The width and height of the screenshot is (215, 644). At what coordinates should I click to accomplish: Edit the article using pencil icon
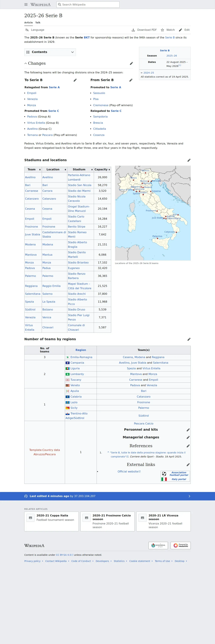coord(184,30)
